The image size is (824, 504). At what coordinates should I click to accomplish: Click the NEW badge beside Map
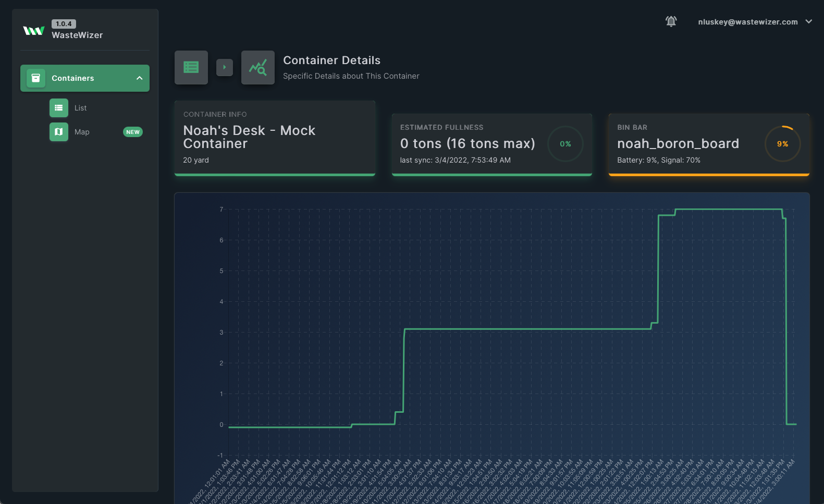pos(133,132)
